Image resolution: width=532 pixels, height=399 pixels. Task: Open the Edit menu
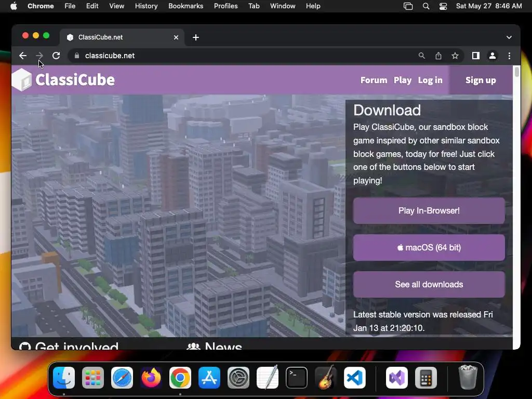click(x=92, y=6)
